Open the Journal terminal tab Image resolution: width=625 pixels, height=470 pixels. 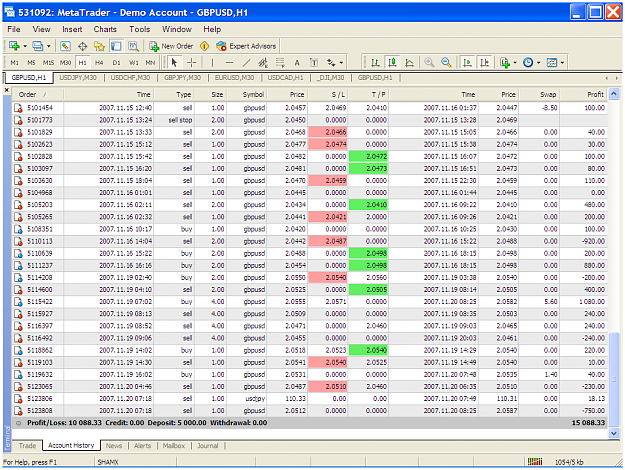[208, 446]
